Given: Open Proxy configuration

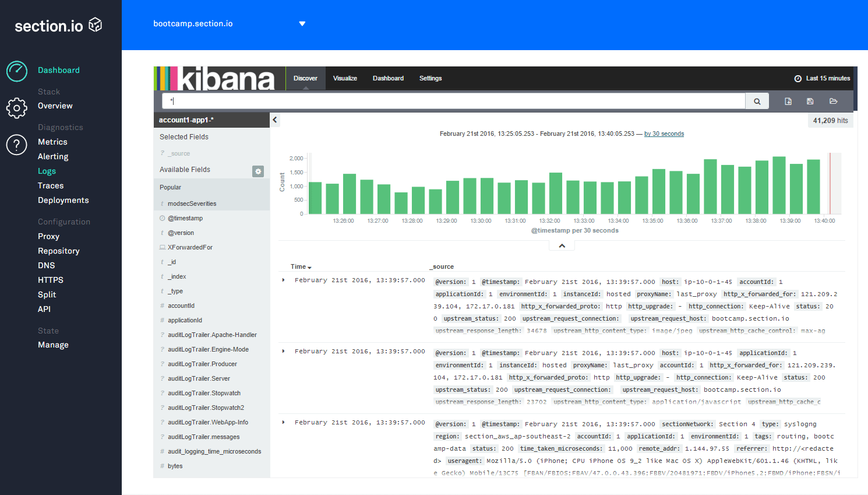Looking at the screenshot, I should 48,237.
